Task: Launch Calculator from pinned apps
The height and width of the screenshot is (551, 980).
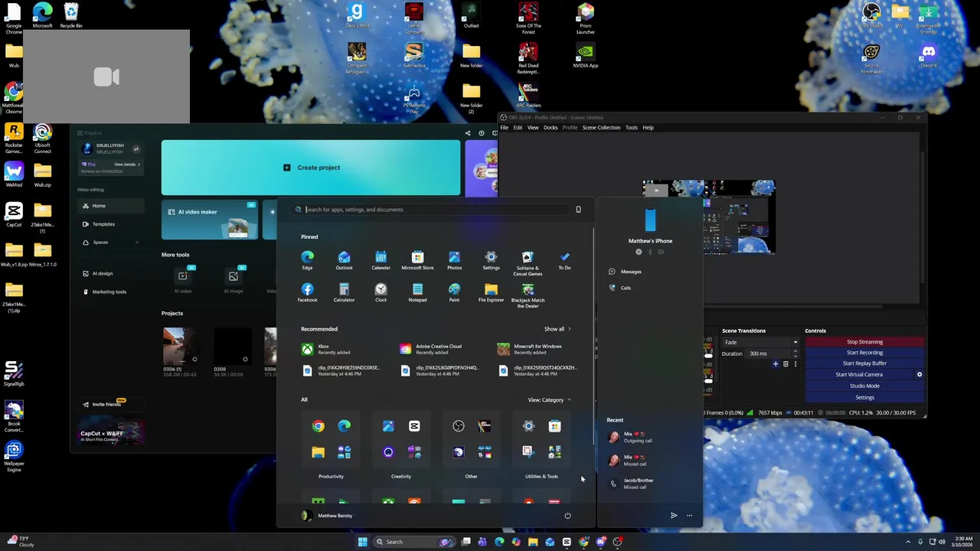Action: [344, 292]
